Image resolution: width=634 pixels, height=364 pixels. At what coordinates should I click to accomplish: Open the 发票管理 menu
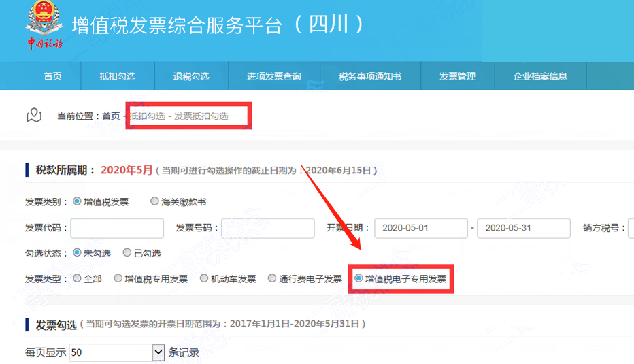(457, 76)
